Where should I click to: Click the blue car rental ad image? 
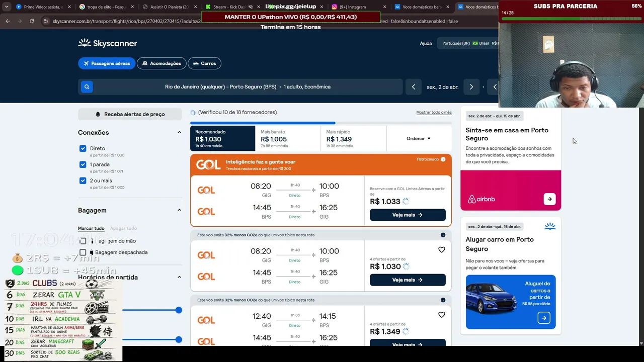[511, 302]
